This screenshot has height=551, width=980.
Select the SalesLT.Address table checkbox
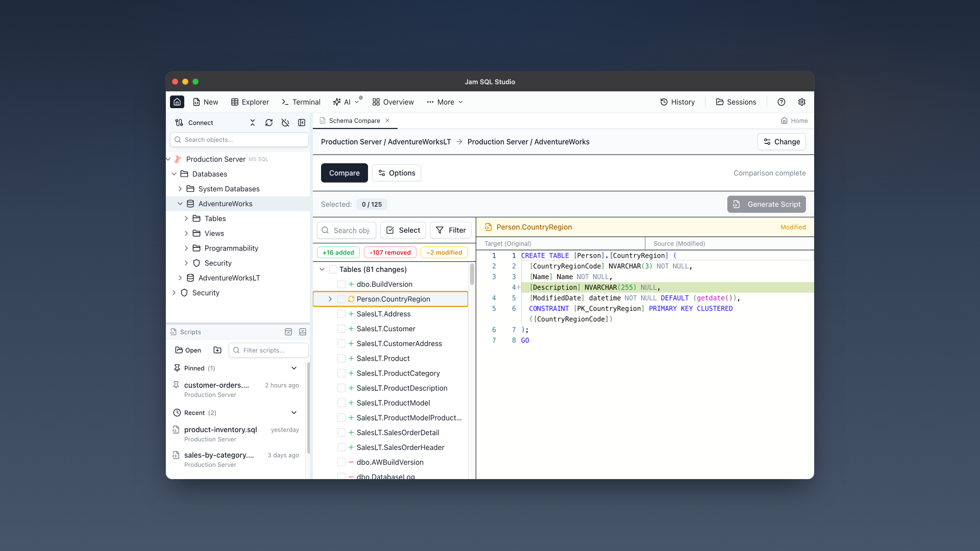coord(341,314)
